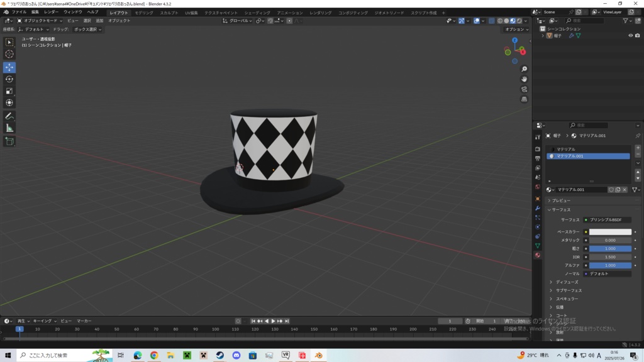Open the Modifiers wrench properties tab
Viewport: 644px width, 362px height.
[538, 208]
